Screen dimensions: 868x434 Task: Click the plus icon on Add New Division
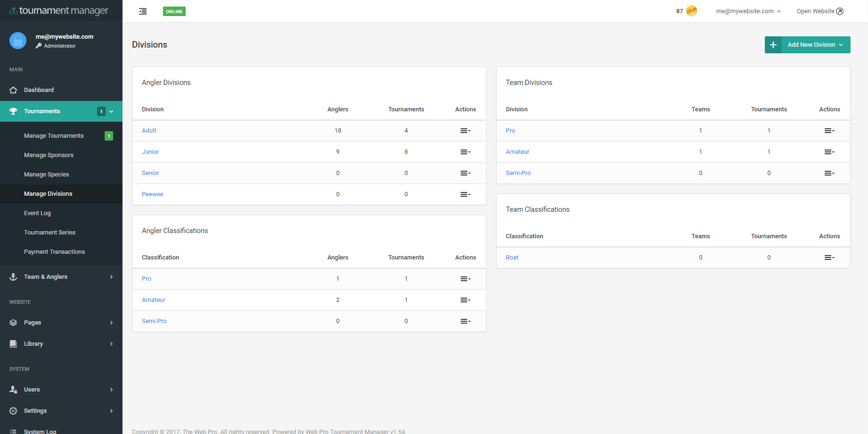tap(773, 45)
